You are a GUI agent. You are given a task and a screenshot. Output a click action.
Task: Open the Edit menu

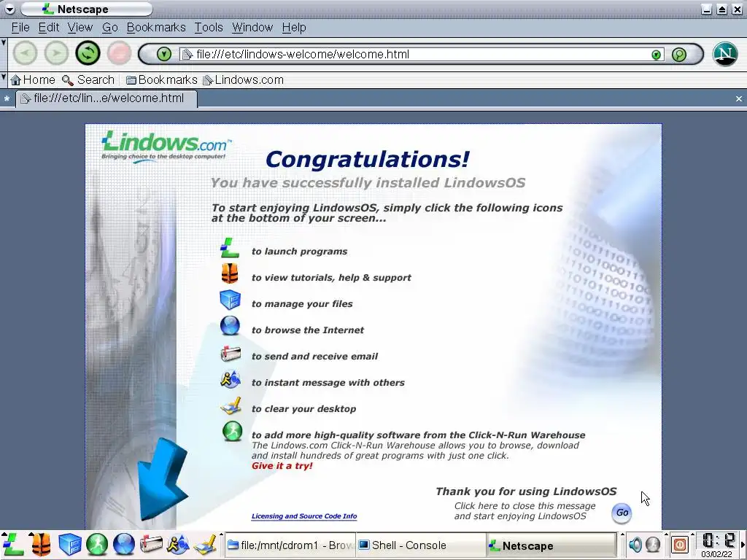(x=49, y=28)
